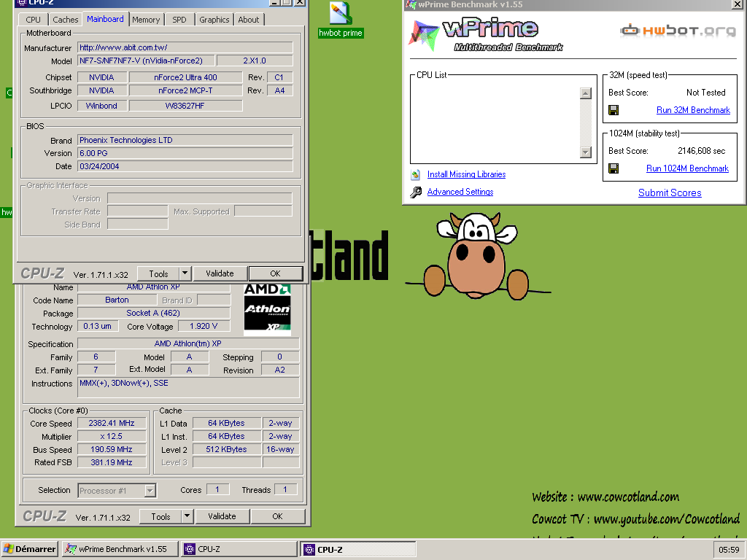Viewport: 747px width, 560px height.
Task: Click the BIOS Date value 03/24/2004
Action: [185, 166]
